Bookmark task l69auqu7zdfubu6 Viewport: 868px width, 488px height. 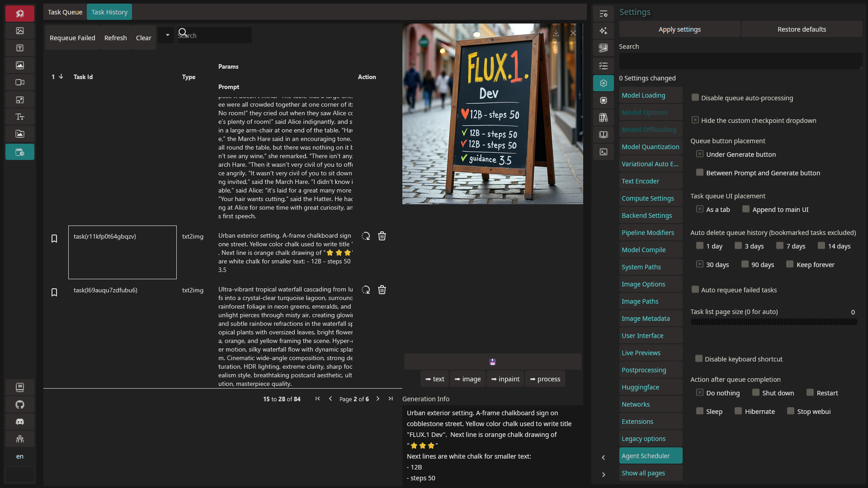54,292
